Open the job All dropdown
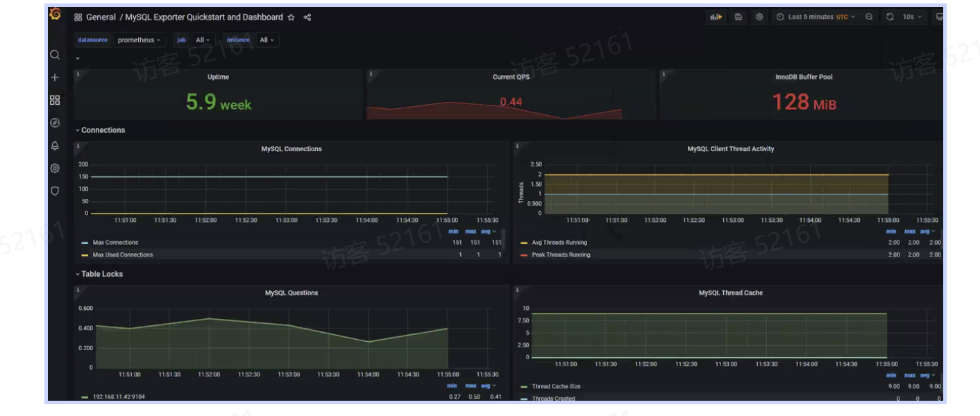 click(203, 40)
